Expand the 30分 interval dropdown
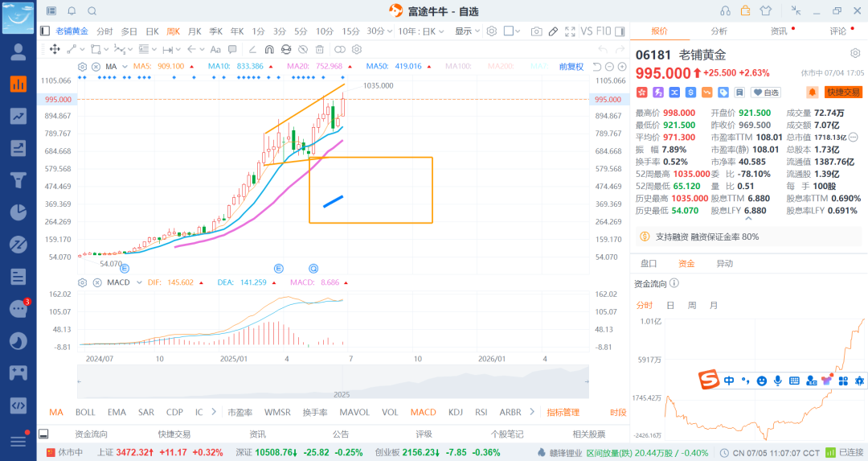Image resolution: width=868 pixels, height=461 pixels. tap(390, 31)
